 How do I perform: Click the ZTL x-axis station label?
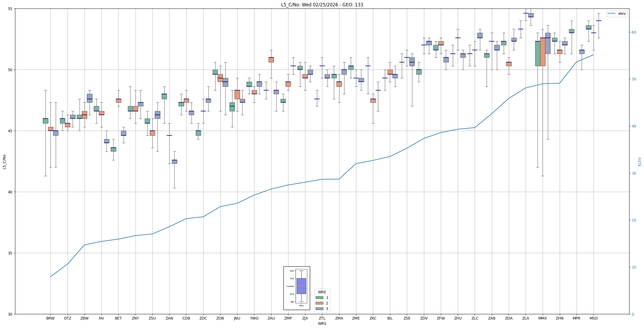(x=322, y=318)
